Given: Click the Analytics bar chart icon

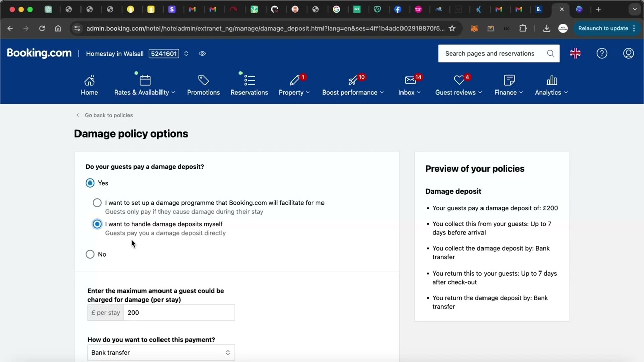Looking at the screenshot, I should [x=552, y=80].
